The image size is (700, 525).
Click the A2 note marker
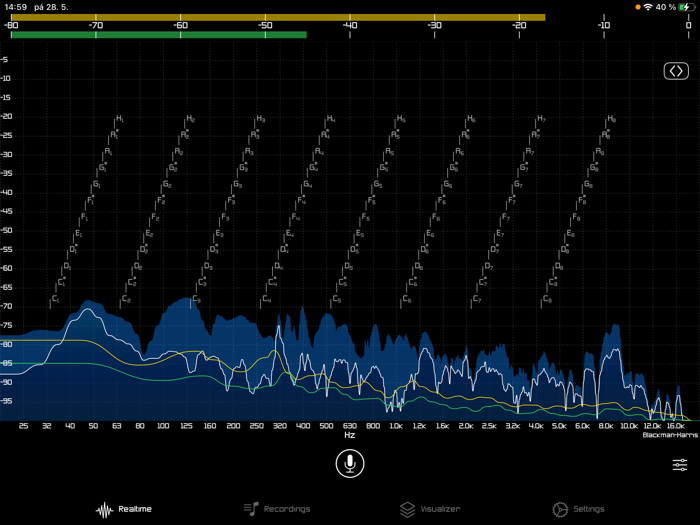coord(178,152)
